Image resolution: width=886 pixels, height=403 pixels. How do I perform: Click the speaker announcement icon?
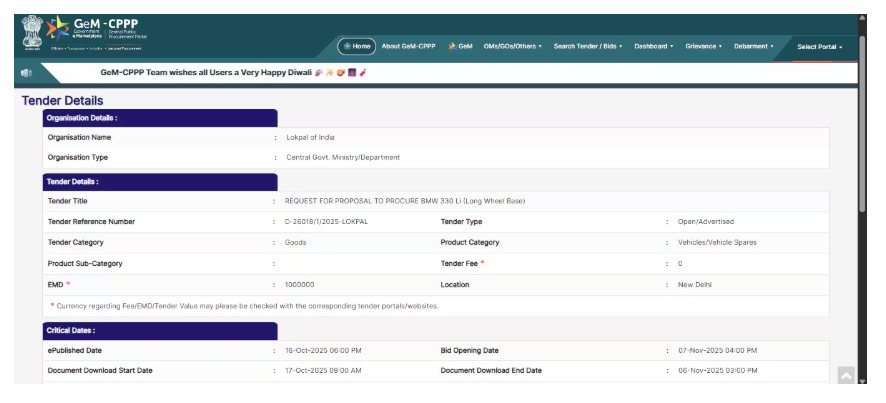click(x=26, y=73)
